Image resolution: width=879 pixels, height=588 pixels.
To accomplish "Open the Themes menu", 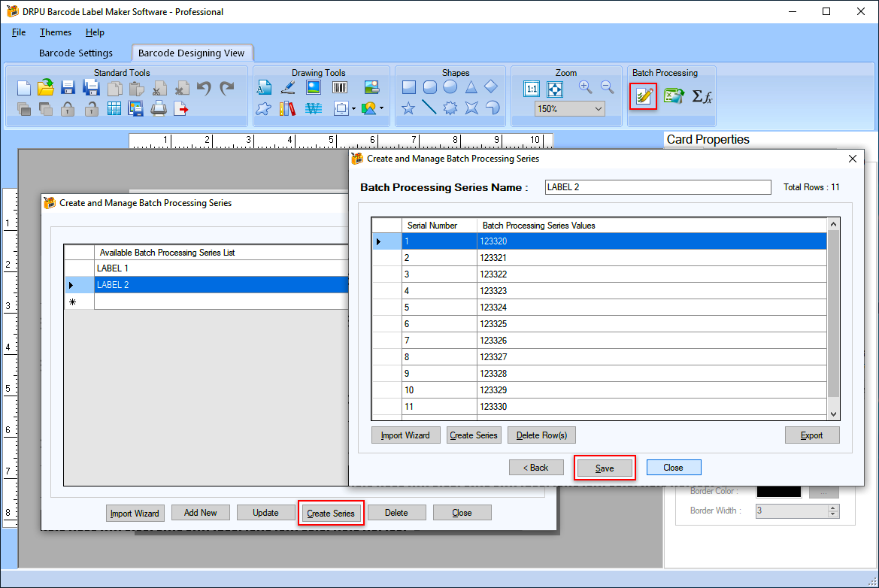I will (56, 32).
